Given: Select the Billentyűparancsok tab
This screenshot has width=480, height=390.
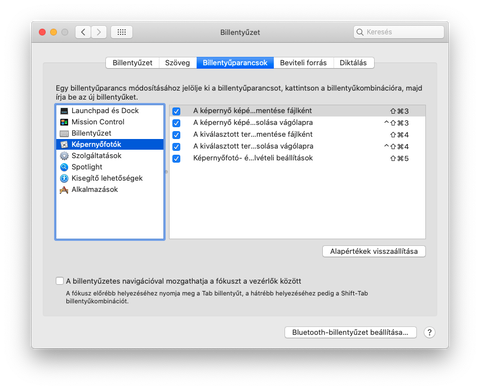Looking at the screenshot, I should coord(235,63).
